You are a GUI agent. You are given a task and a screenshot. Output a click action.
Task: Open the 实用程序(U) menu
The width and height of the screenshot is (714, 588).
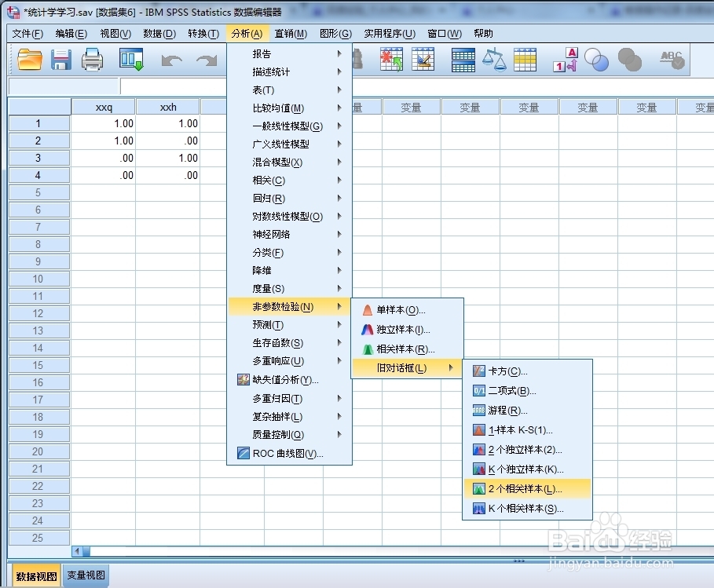tap(390, 34)
